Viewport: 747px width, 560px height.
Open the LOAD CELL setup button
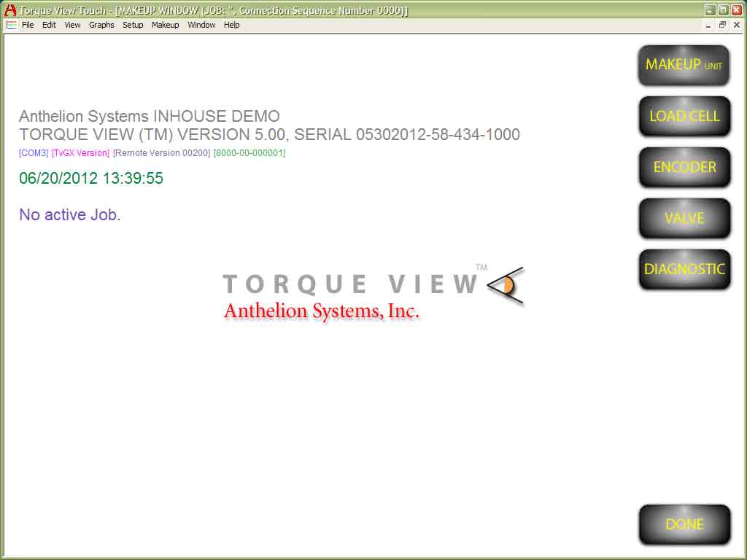coord(684,116)
